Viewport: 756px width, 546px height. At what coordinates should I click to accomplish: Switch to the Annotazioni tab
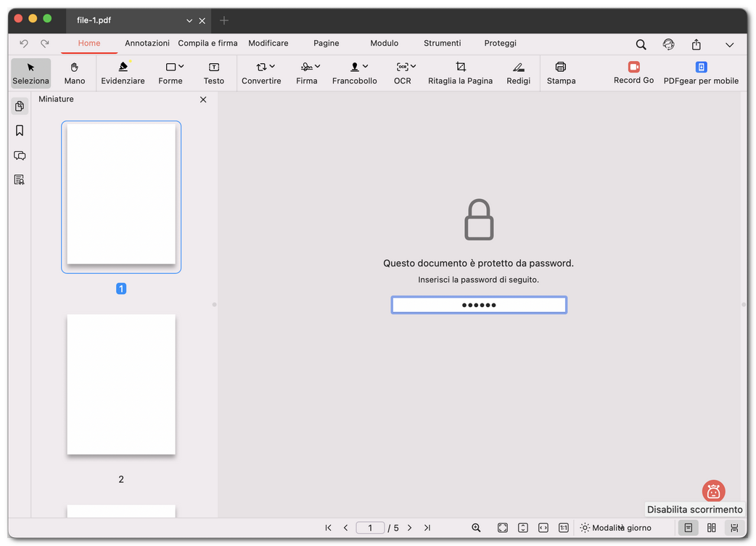point(147,43)
